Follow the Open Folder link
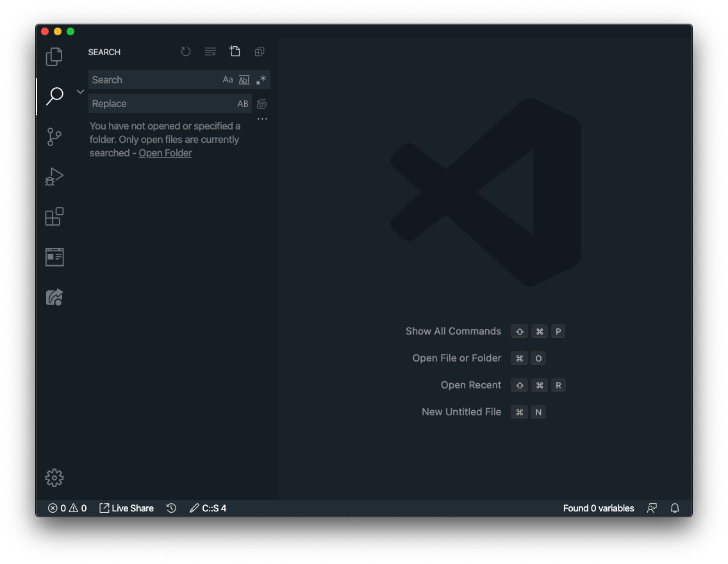The image size is (728, 564). coord(165,153)
